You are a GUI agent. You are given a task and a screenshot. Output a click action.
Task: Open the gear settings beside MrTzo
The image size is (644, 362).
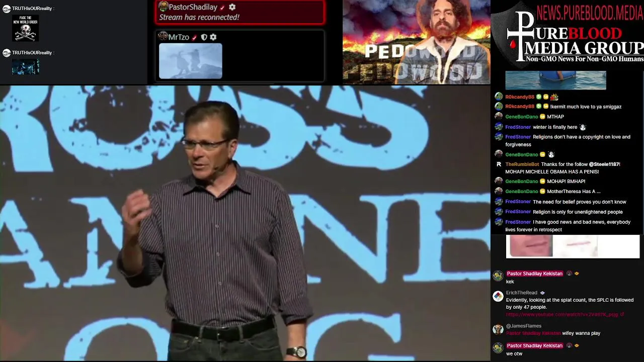[213, 37]
